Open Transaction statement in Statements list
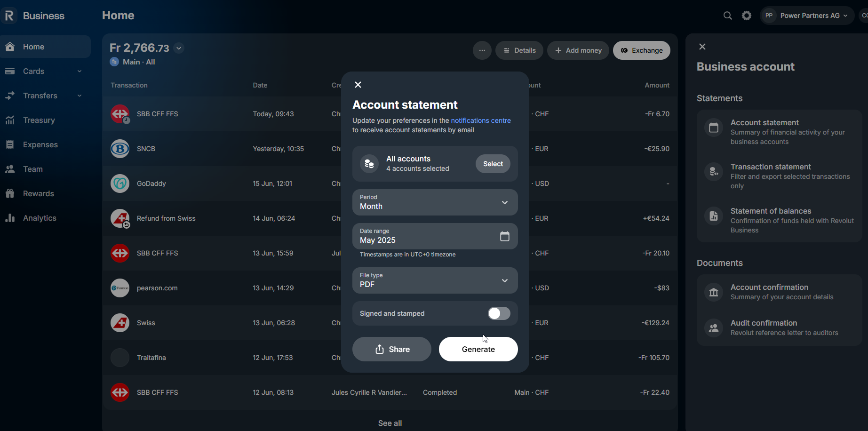This screenshot has width=868, height=431. click(x=780, y=176)
